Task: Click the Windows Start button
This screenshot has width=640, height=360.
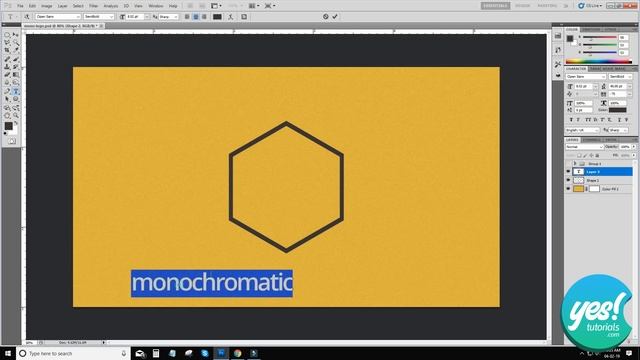Action: coord(8,353)
